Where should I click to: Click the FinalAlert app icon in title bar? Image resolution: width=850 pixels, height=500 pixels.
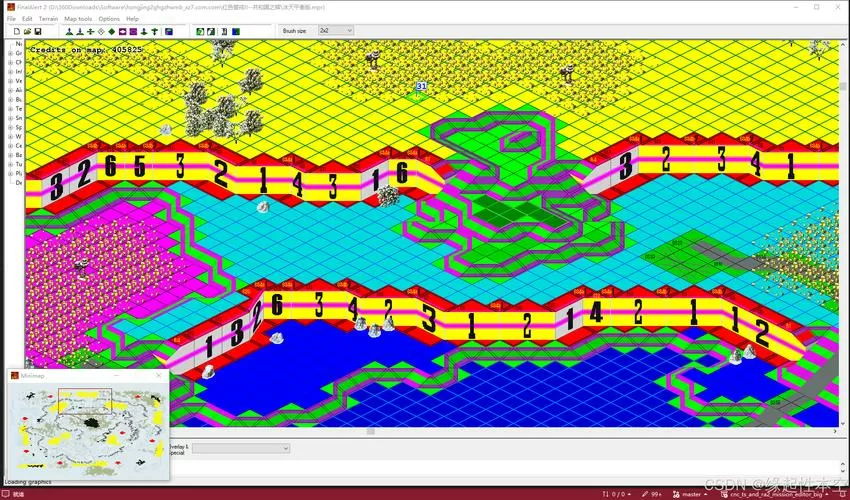[x=11, y=7]
